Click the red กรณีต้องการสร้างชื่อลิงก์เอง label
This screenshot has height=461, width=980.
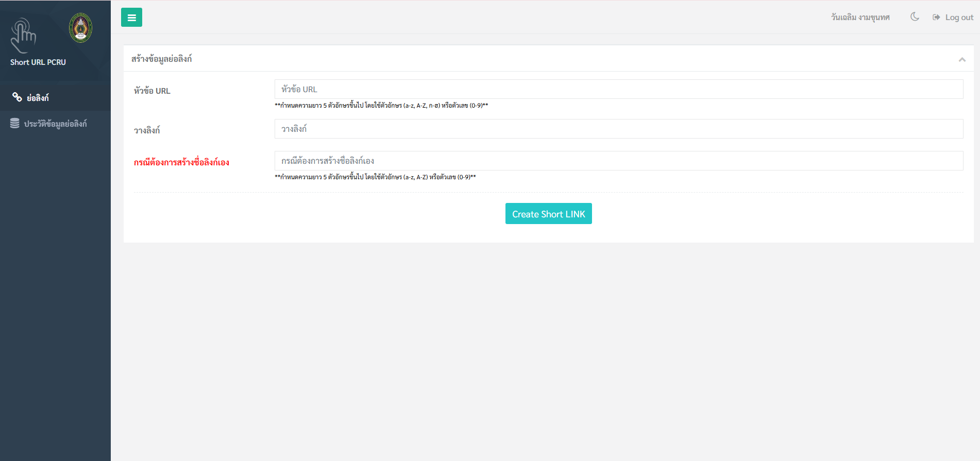coord(181,162)
